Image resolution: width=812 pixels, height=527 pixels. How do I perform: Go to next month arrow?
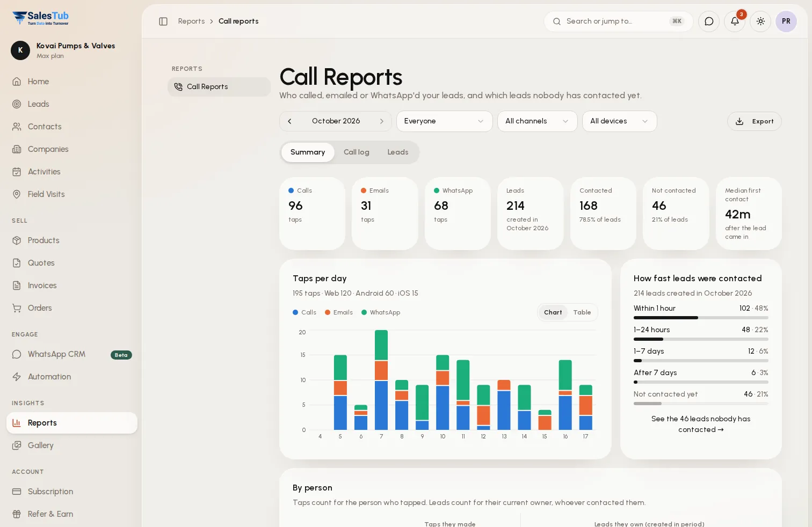381,121
